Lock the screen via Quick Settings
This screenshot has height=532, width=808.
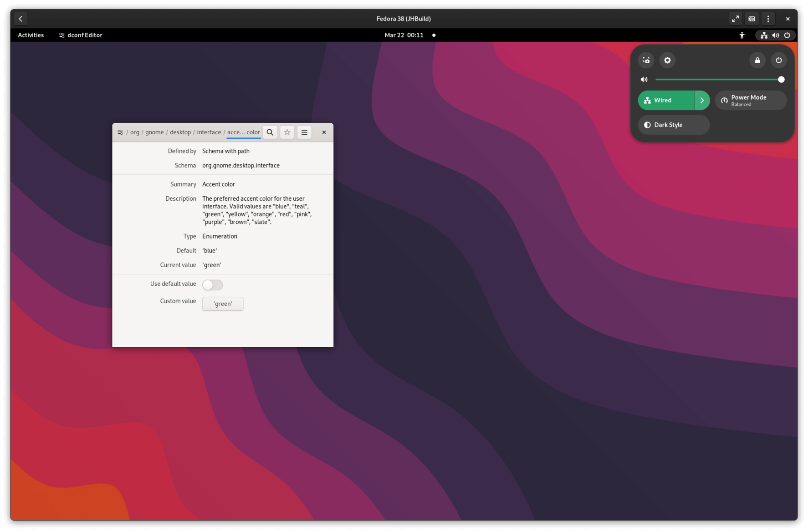(x=757, y=60)
